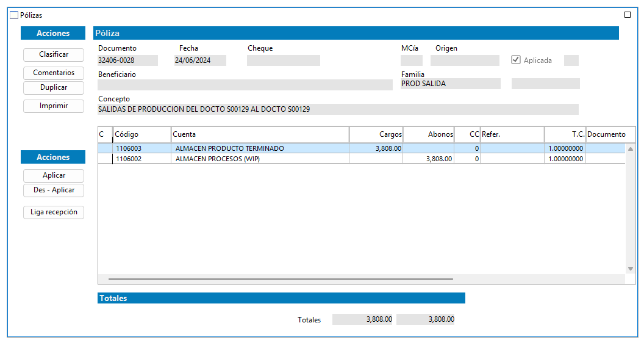Click Liga recepción button
The width and height of the screenshot is (644, 345).
54,212
